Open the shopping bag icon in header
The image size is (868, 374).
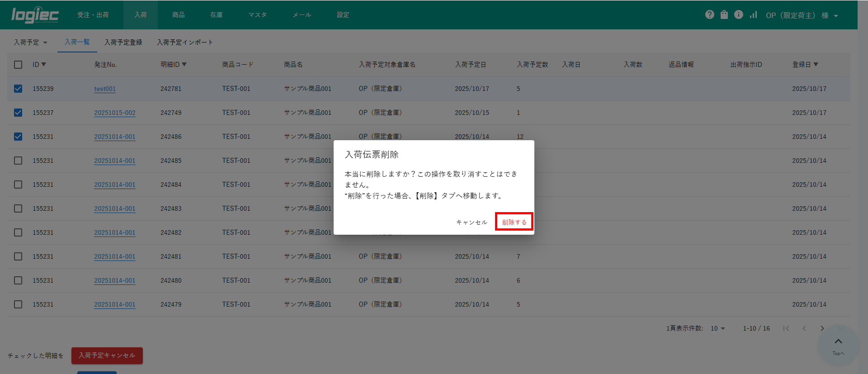tap(724, 15)
